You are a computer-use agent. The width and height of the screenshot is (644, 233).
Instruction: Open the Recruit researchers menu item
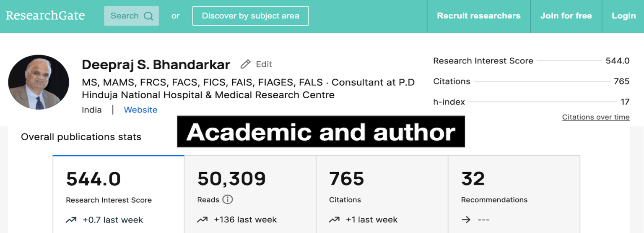click(478, 16)
